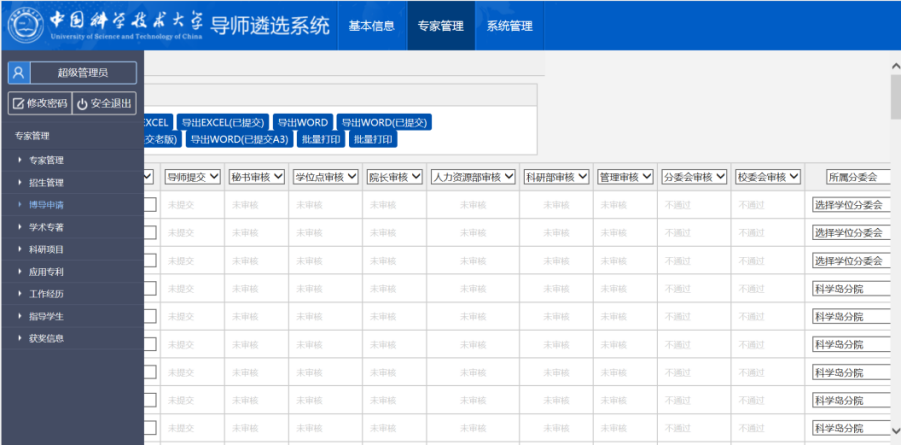The height and width of the screenshot is (445, 901).
Task: Open the 人力资源部审核 filter dropdown
Action: 472,177
